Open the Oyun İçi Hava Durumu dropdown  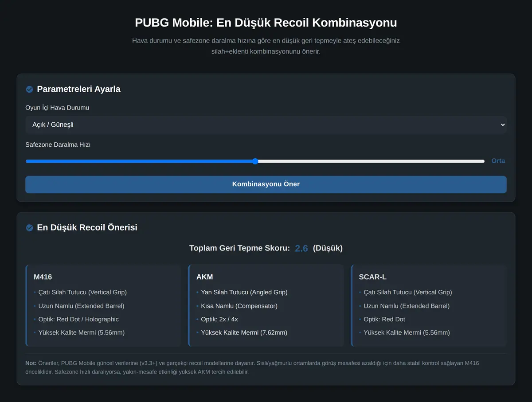(266, 125)
